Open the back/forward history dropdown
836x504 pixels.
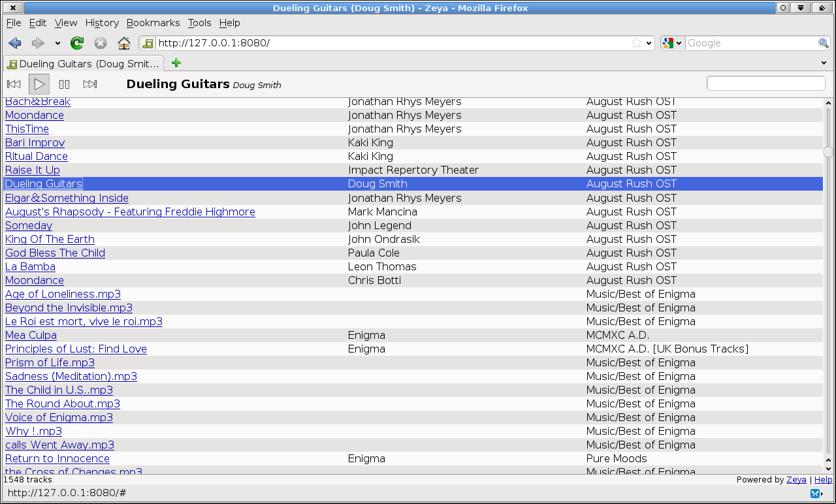pyautogui.click(x=57, y=44)
